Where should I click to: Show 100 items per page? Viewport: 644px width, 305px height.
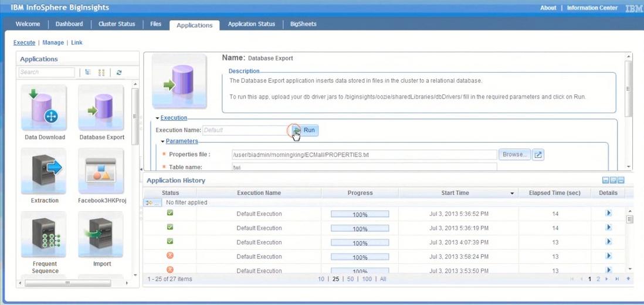click(x=367, y=279)
